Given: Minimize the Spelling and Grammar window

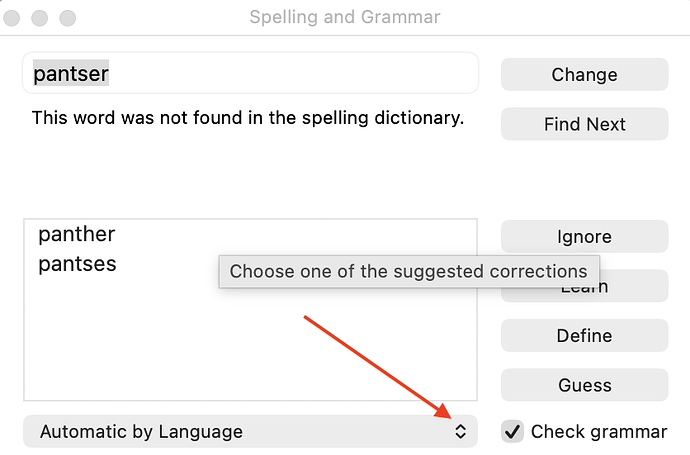Looking at the screenshot, I should pyautogui.click(x=42, y=18).
